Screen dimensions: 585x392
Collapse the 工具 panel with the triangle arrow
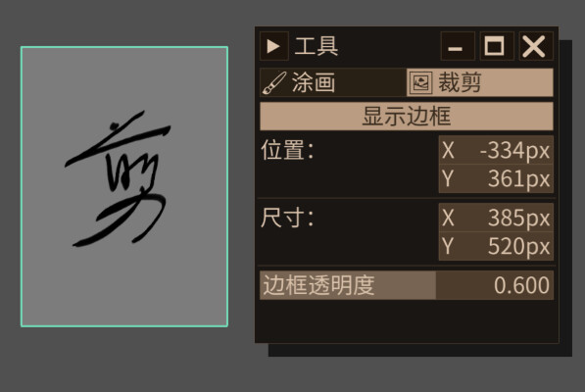coord(273,46)
